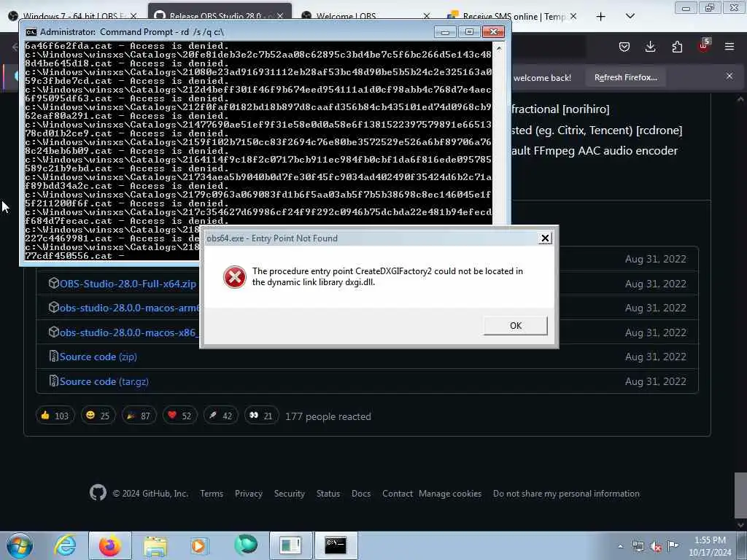Show hidden system tray icons arrow
Viewport: 747px width, 560px height.
coord(620,547)
